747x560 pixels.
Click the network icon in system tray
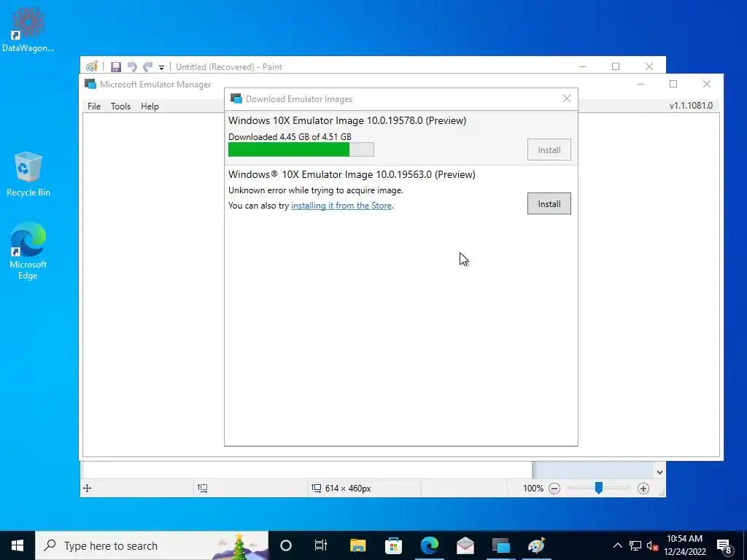635,545
